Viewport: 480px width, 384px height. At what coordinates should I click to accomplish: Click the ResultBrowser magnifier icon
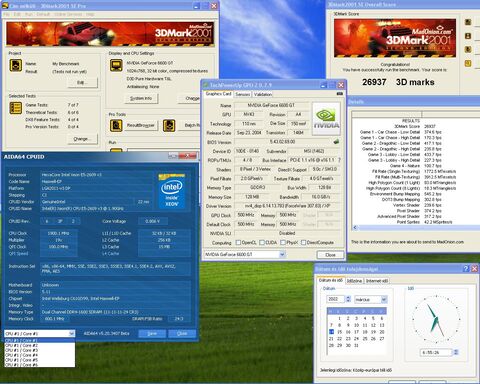pyautogui.click(x=116, y=126)
